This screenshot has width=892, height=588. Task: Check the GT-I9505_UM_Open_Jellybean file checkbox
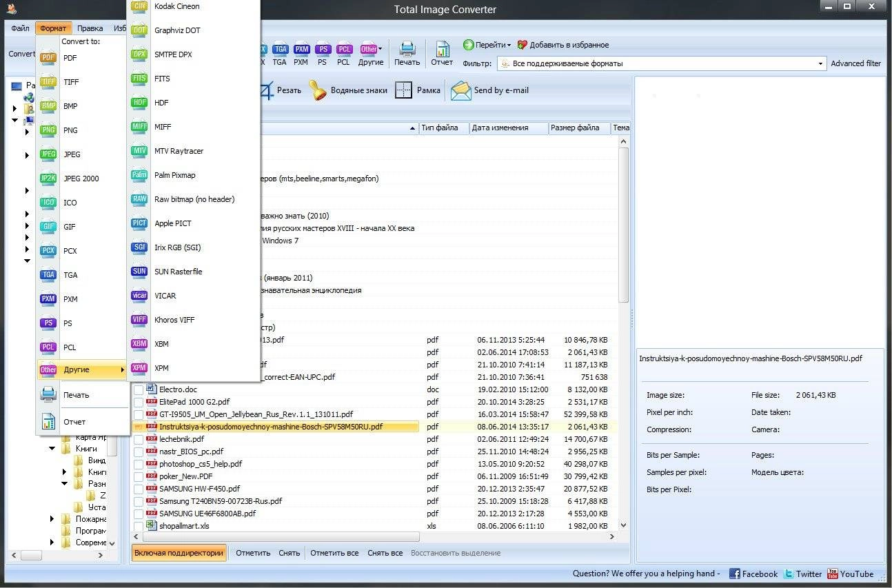click(x=139, y=415)
